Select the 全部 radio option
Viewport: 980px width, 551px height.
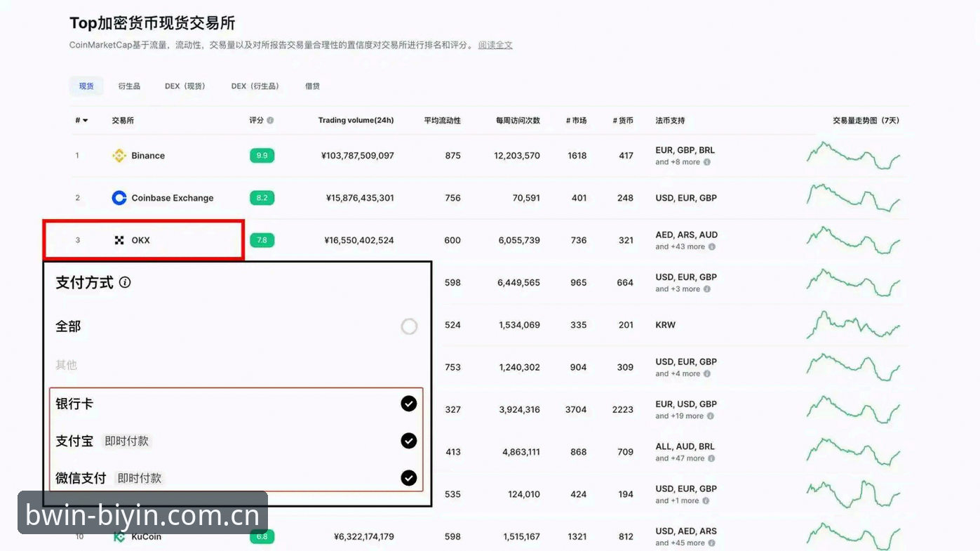coord(409,326)
